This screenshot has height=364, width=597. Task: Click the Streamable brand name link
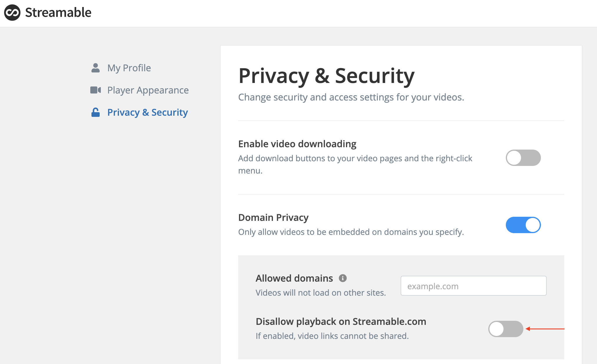pos(58,13)
